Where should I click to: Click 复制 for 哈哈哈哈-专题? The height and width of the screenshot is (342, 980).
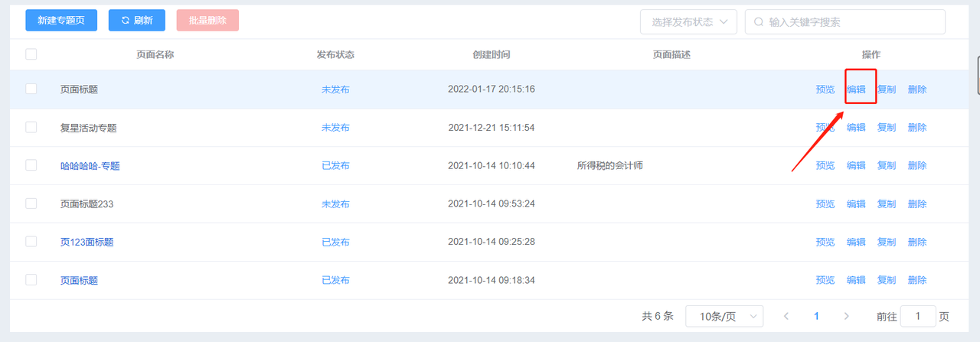click(887, 166)
